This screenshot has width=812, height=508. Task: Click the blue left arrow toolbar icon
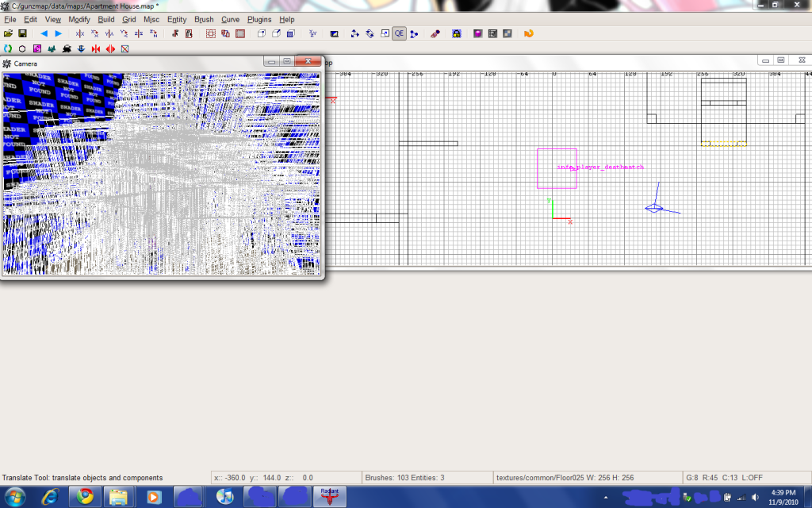point(44,34)
